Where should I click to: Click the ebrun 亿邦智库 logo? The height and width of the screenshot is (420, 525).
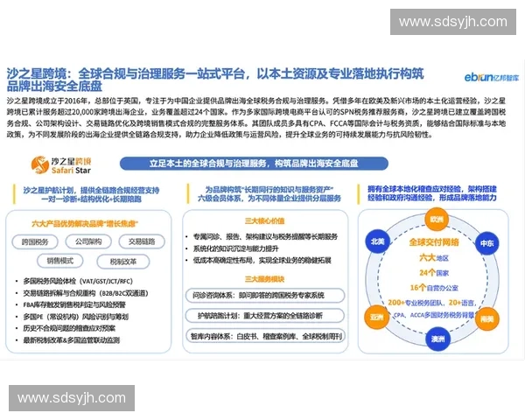point(492,77)
